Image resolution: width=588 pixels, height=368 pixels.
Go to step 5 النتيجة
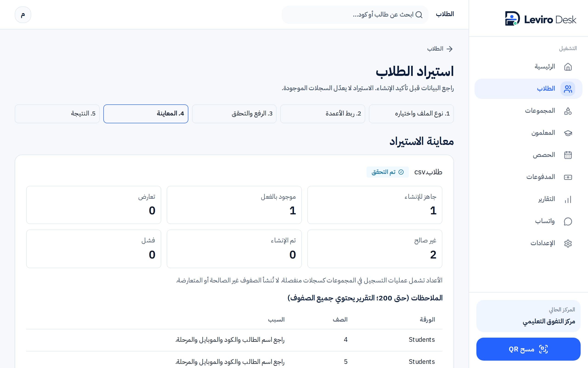pos(57,114)
